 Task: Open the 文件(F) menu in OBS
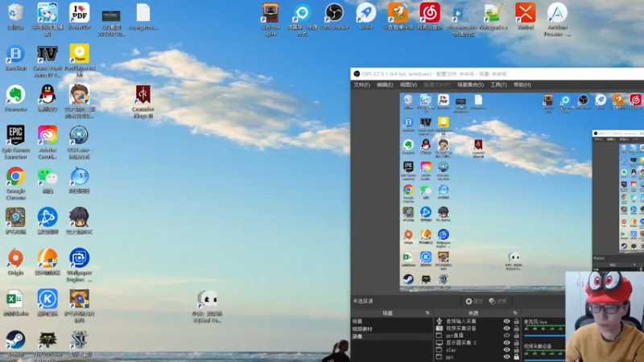361,84
